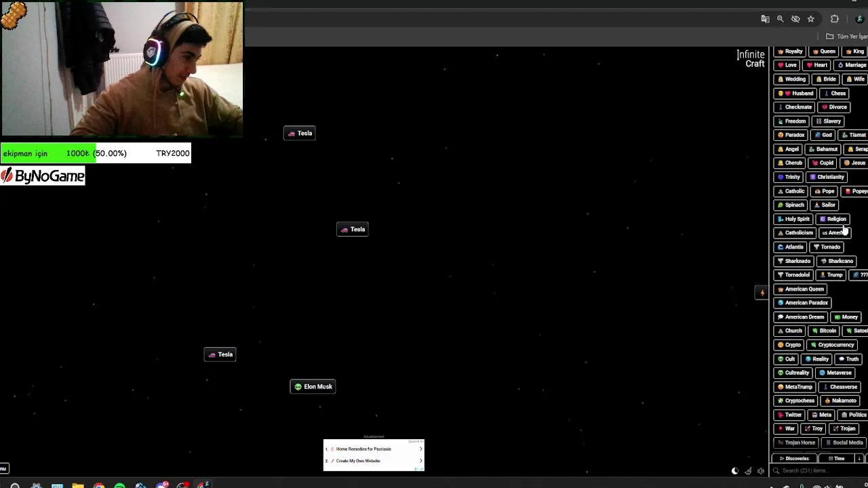Image resolution: width=868 pixels, height=488 pixels.
Task: Open the Discoveries filter tab
Action: pos(794,459)
